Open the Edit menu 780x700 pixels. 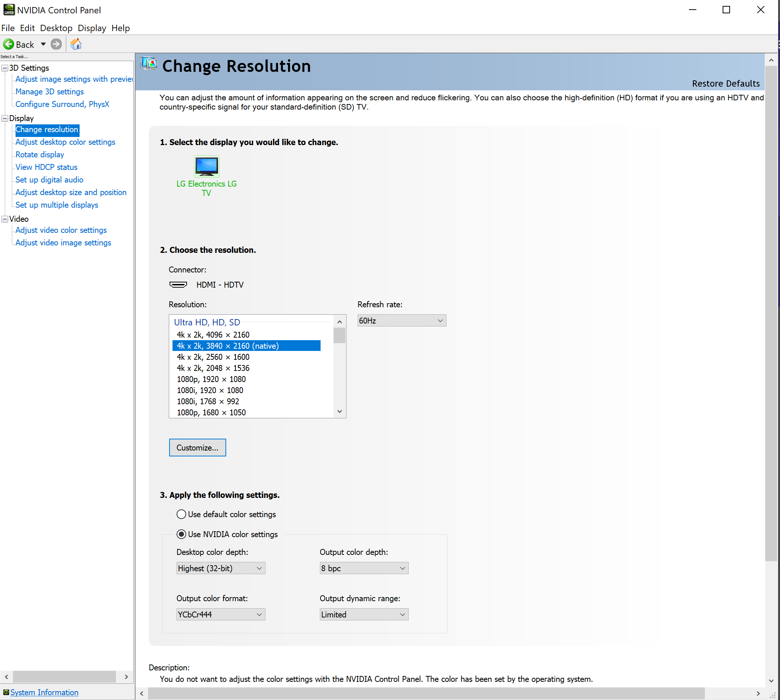(27, 28)
